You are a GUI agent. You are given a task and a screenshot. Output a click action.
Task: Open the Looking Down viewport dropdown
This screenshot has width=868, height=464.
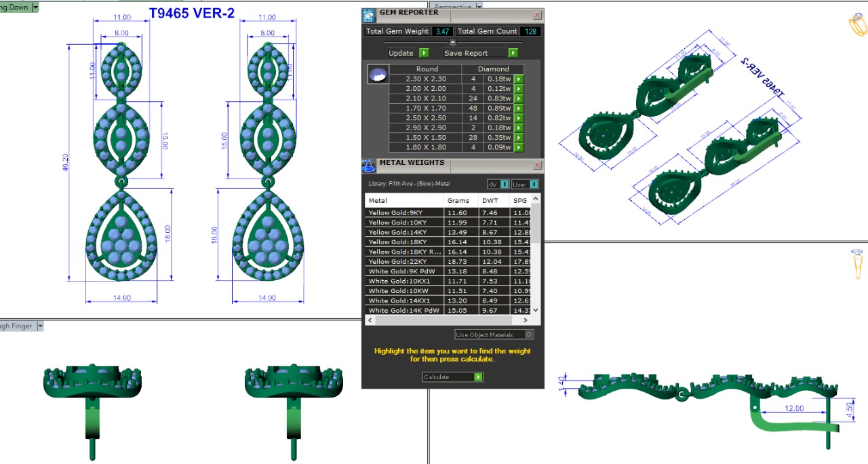[x=35, y=7]
